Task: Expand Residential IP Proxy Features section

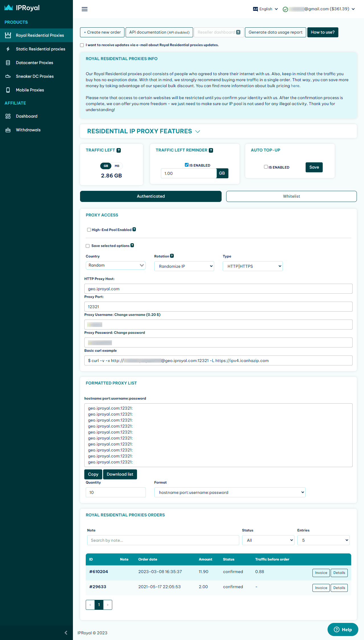Action: tap(144, 131)
